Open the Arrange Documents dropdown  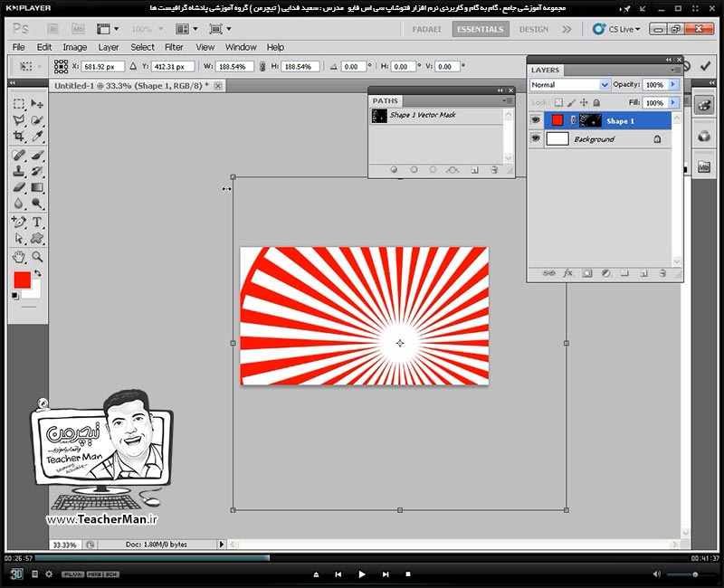[x=186, y=29]
